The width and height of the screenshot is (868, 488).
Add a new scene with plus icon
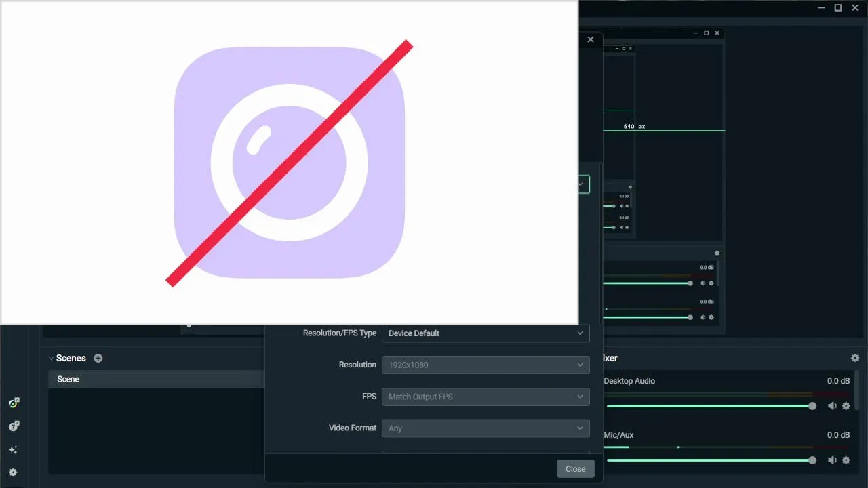tap(98, 358)
